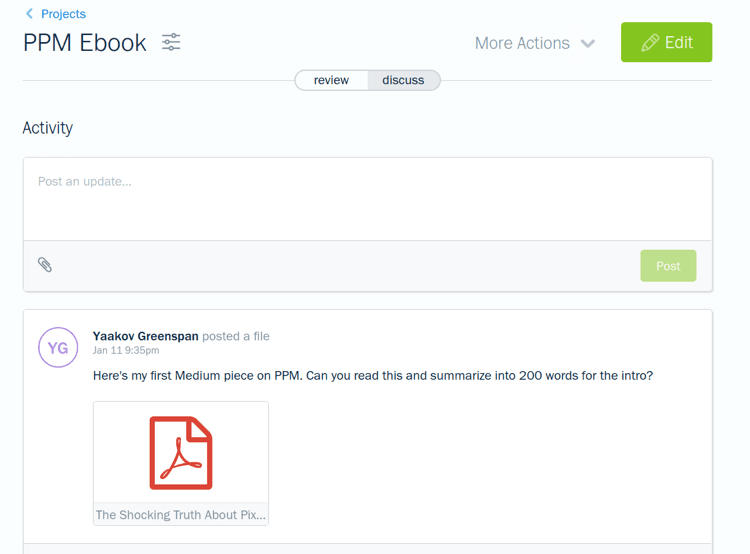Viewport: 750px width, 554px height.
Task: Open Yaakov Greenspan's profile name
Action: (145, 336)
